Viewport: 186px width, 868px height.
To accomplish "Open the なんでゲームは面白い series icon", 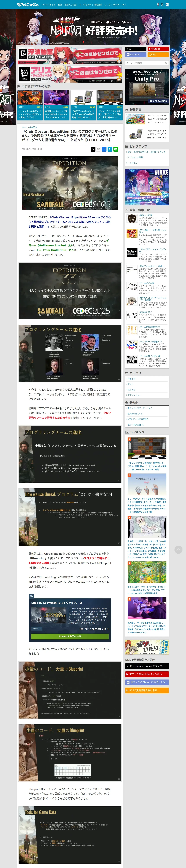I will 132,345.
